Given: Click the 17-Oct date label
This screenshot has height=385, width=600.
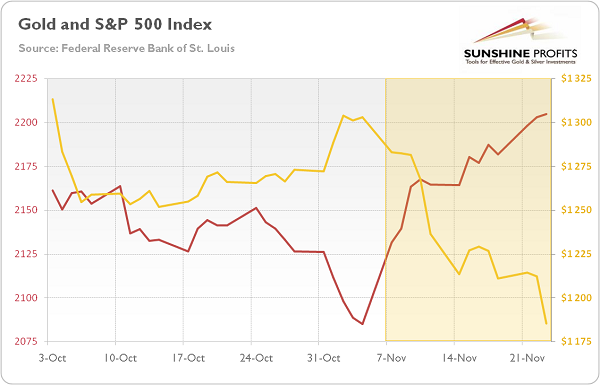Looking at the screenshot, I should 188,358.
